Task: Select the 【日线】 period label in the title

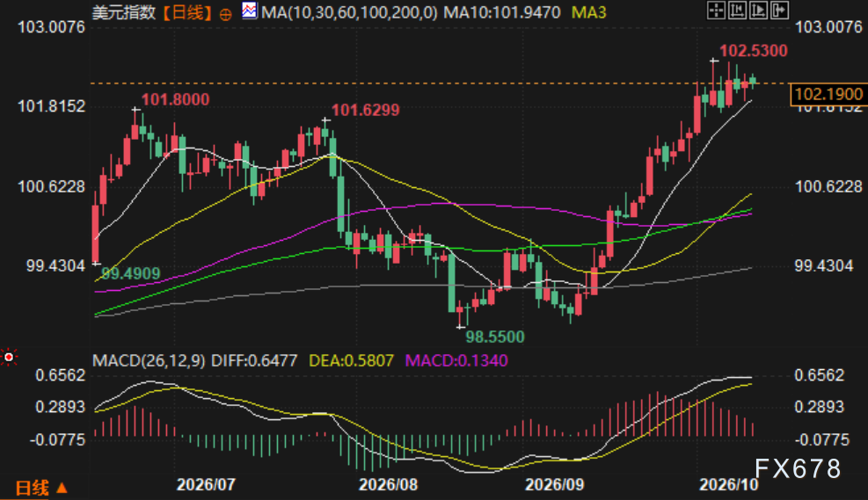Action: point(187,12)
